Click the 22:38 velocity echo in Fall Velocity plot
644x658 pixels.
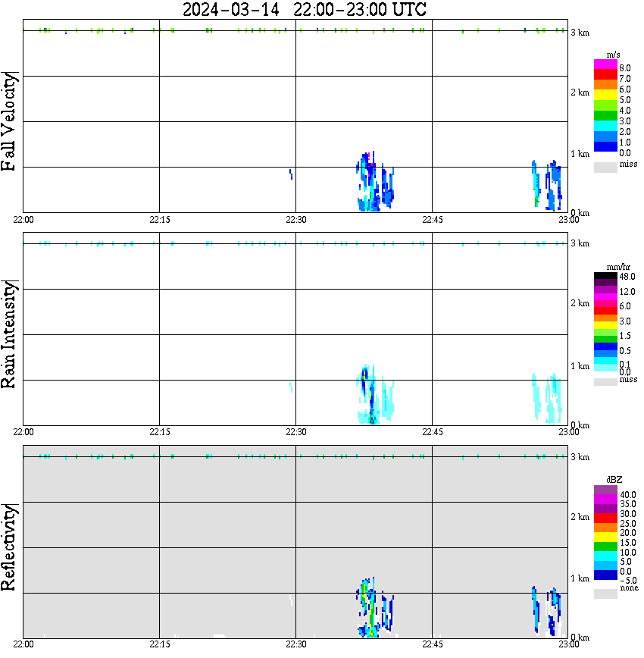[x=369, y=183]
